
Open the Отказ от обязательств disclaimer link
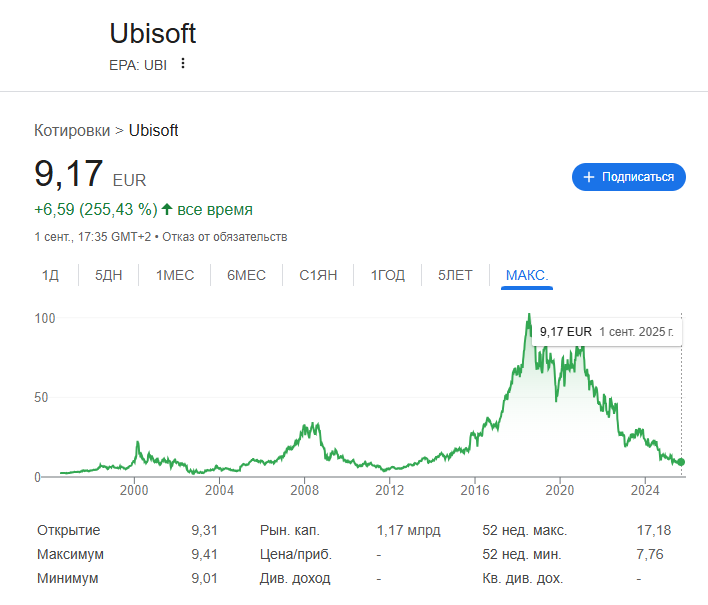[225, 237]
